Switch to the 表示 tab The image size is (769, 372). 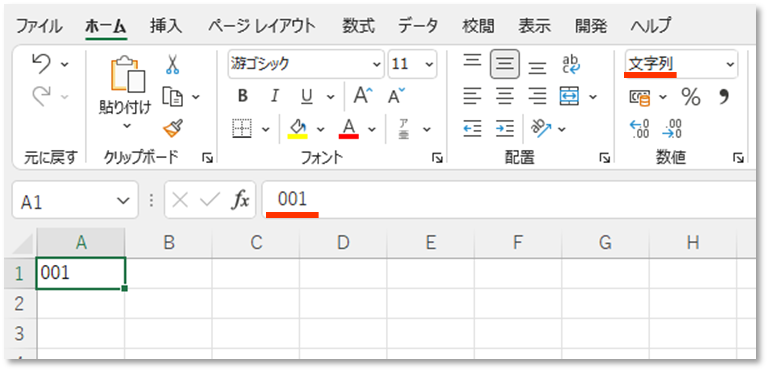click(x=535, y=25)
